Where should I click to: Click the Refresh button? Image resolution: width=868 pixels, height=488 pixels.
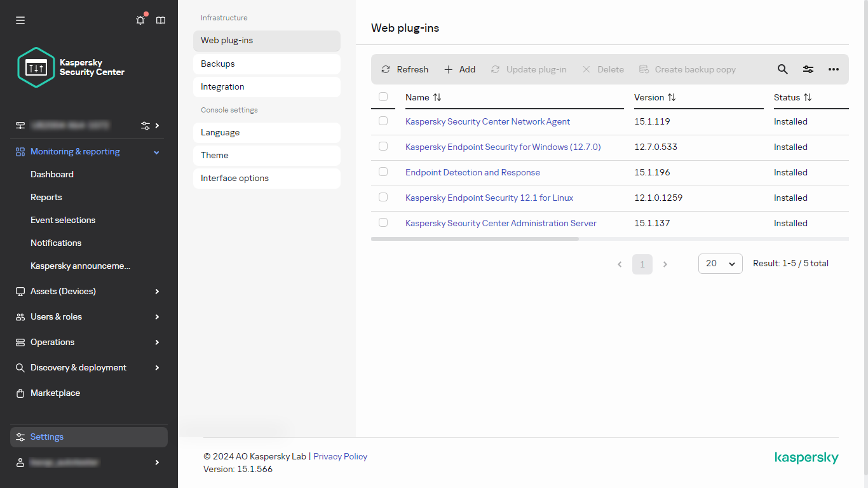tap(405, 69)
